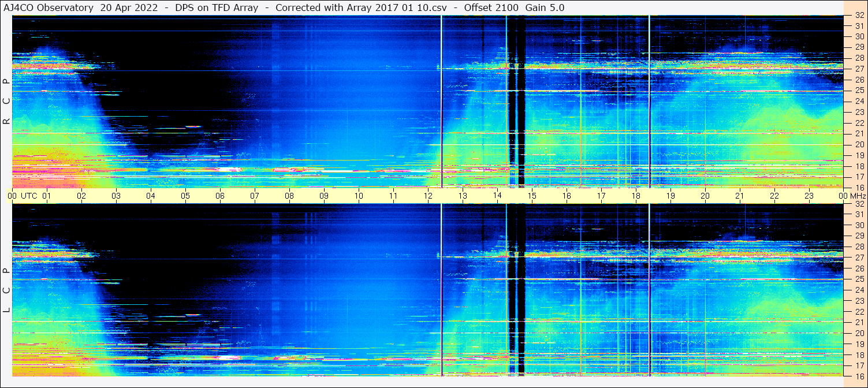Image resolution: width=868 pixels, height=388 pixels.
Task: Select hour marker 09 on the time axis
Action: click(x=324, y=196)
